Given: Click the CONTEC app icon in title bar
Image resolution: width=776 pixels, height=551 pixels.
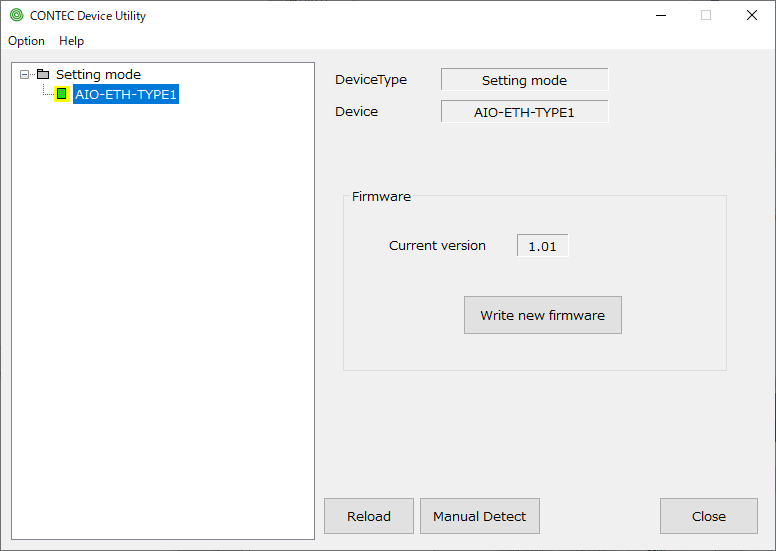Looking at the screenshot, I should point(16,15).
